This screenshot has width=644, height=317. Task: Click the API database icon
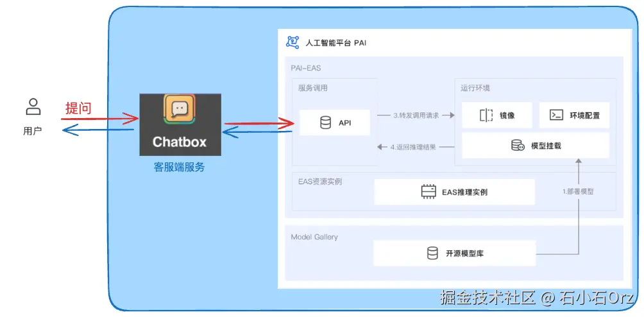325,123
